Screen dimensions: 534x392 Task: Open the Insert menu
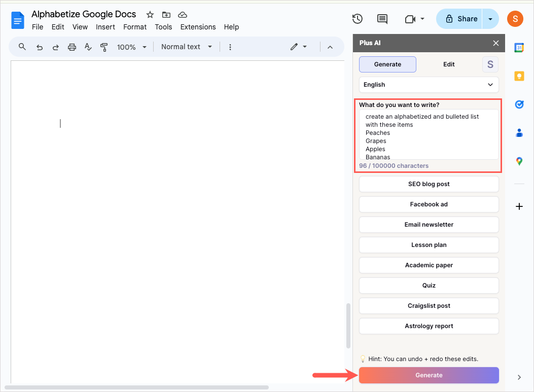(105, 27)
